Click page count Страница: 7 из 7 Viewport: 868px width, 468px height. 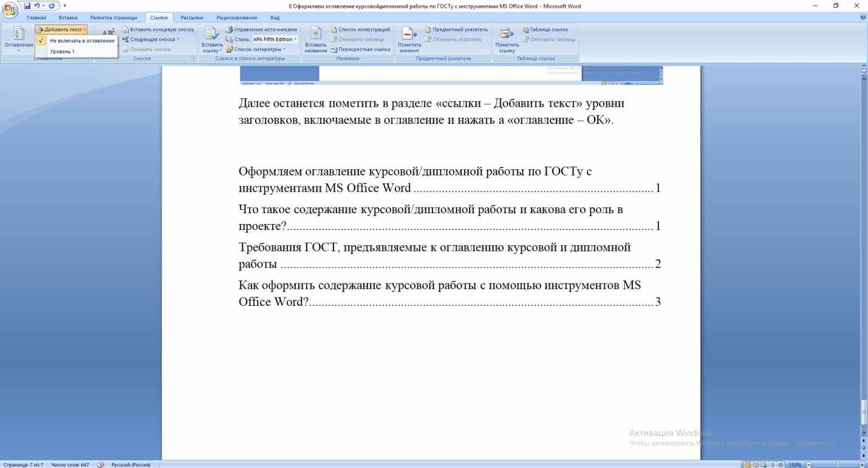pyautogui.click(x=22, y=464)
